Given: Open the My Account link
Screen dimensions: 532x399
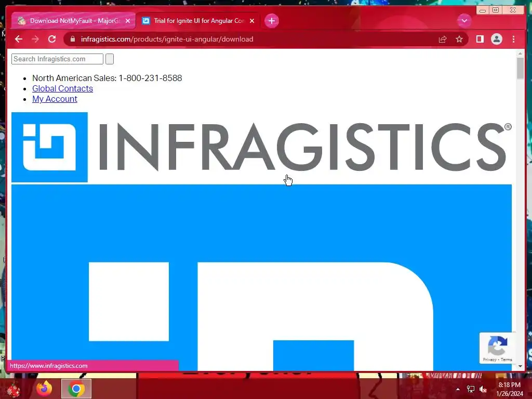Looking at the screenshot, I should (55, 99).
